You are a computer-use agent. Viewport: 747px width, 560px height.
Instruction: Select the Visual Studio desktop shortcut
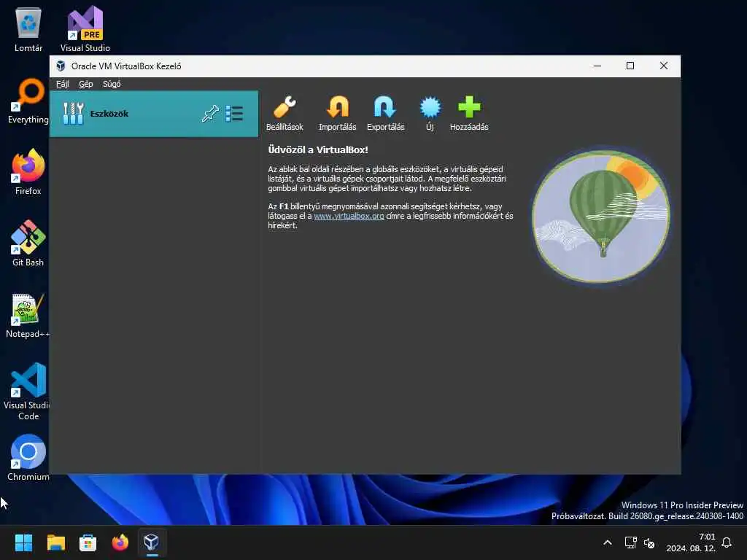[85, 29]
